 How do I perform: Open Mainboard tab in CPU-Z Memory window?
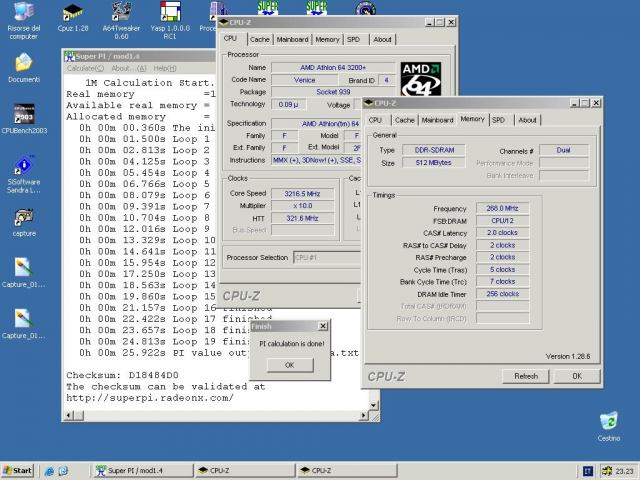click(438, 120)
